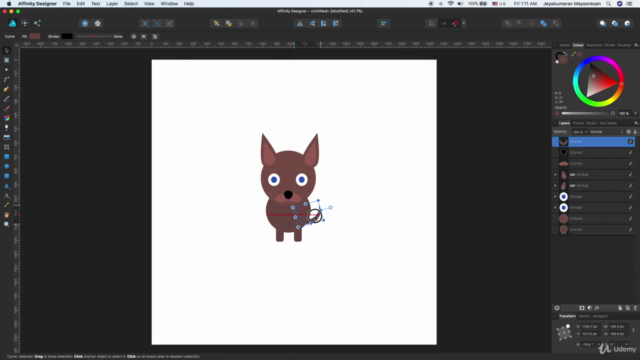
Task: Select the Place Image tool
Action: pyautogui.click(x=7, y=138)
